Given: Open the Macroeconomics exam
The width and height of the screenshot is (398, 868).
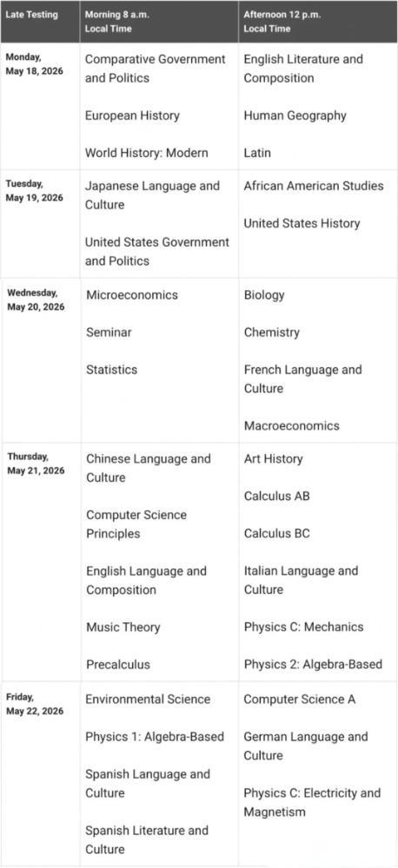Looking at the screenshot, I should coord(292,425).
